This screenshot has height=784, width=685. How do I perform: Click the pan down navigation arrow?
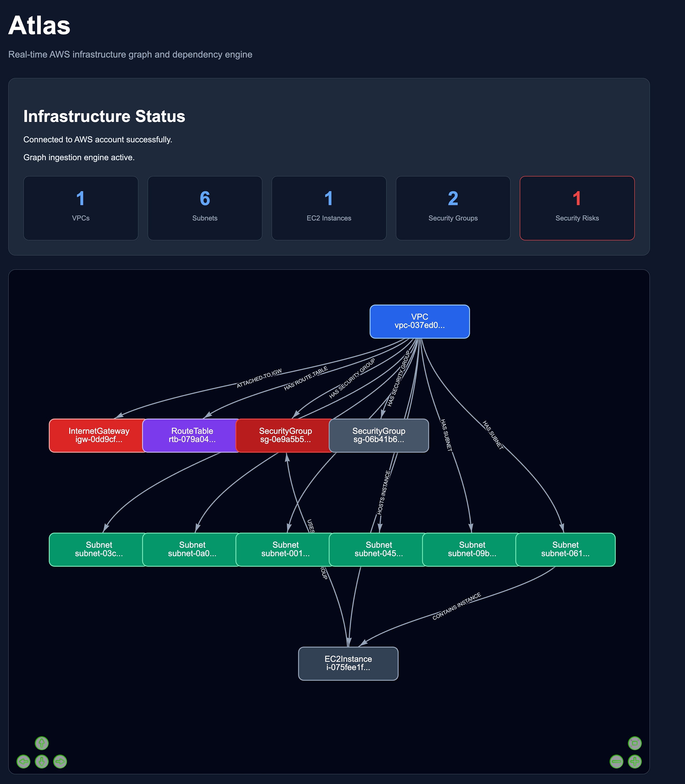click(42, 761)
